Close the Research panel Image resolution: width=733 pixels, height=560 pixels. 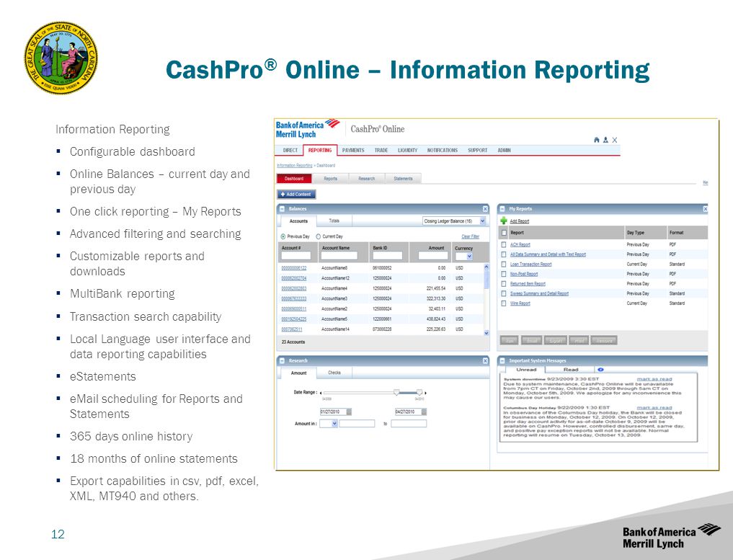coord(485,361)
